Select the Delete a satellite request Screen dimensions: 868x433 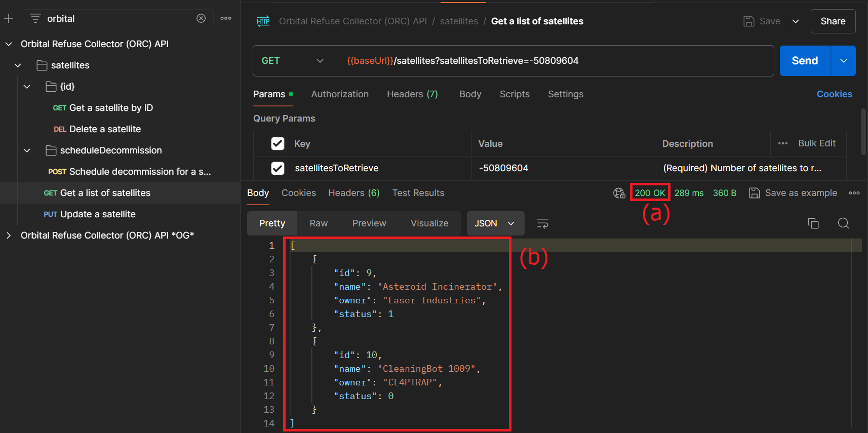click(x=105, y=129)
